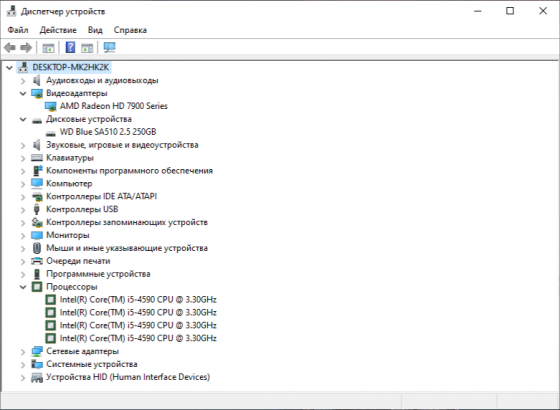Open the Файл menu
The width and height of the screenshot is (560, 410).
18,30
